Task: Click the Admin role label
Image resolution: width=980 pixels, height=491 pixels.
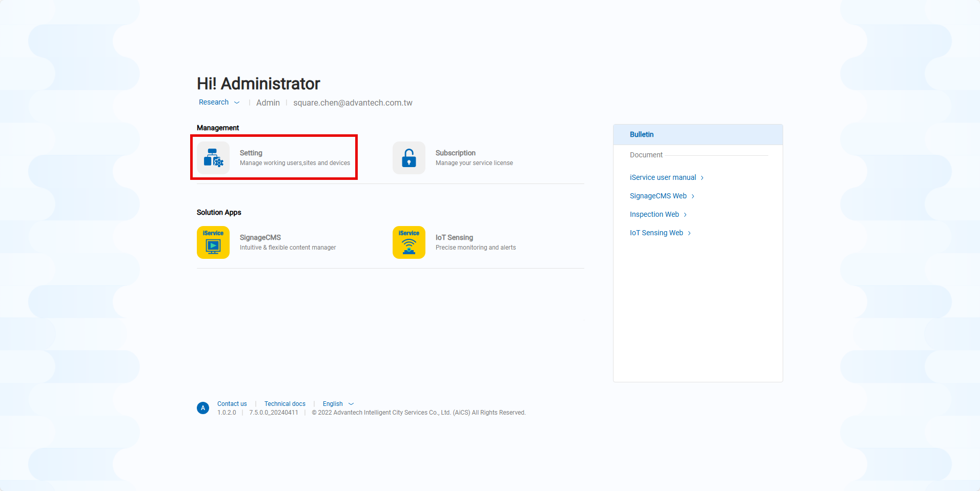Action: click(x=268, y=103)
